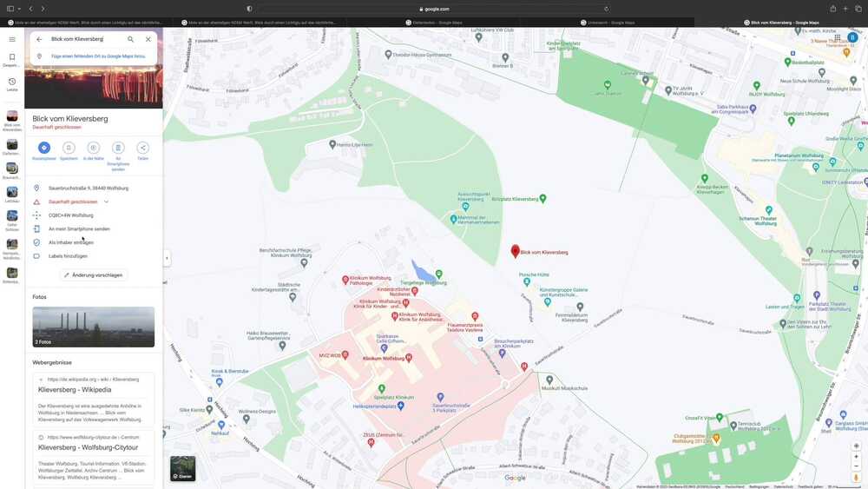Share location via Teilen icon
Viewport: 868px width, 489px height.
143,148
